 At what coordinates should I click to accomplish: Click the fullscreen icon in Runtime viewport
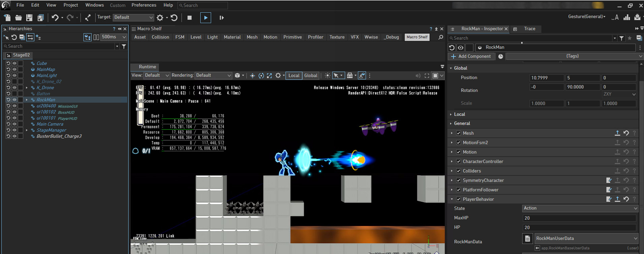coord(427,76)
